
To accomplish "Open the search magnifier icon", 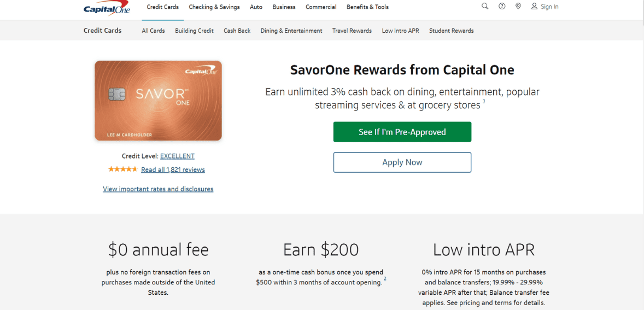I will coord(485,7).
